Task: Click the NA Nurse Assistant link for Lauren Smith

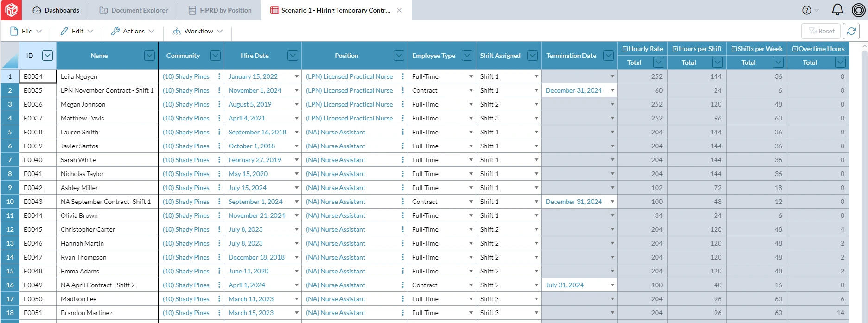Action: pyautogui.click(x=336, y=132)
